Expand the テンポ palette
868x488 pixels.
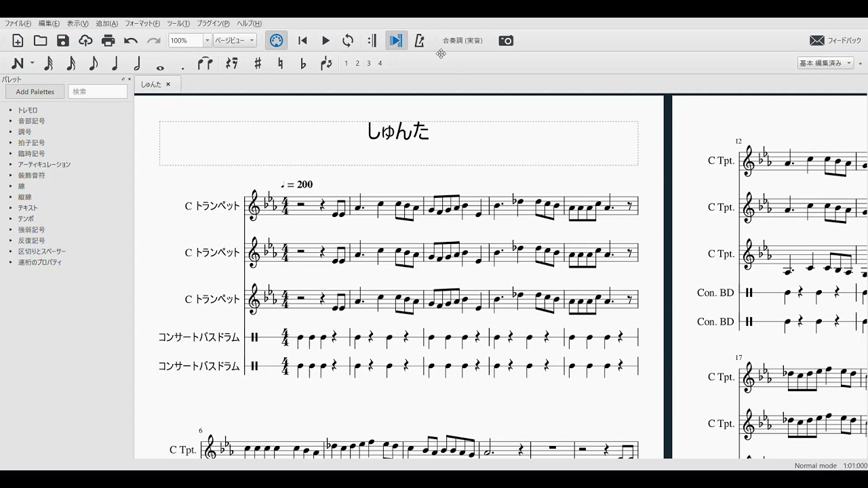[x=26, y=219]
